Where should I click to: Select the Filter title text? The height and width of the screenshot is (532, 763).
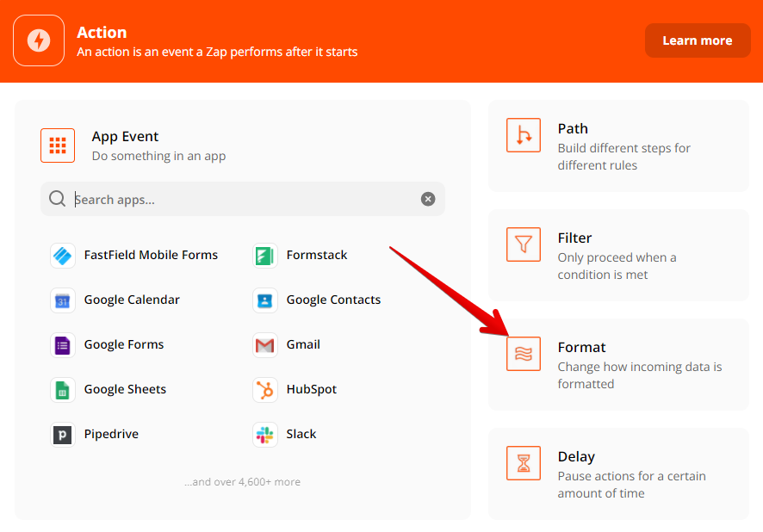tap(574, 238)
